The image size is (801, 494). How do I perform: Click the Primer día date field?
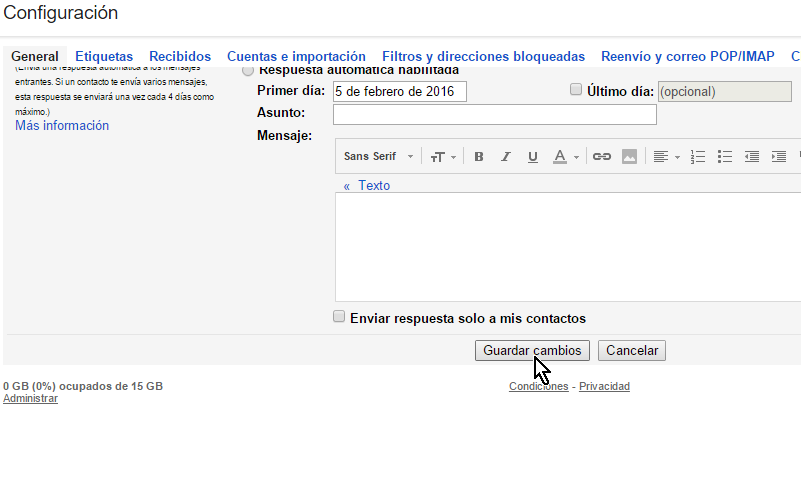coord(399,91)
